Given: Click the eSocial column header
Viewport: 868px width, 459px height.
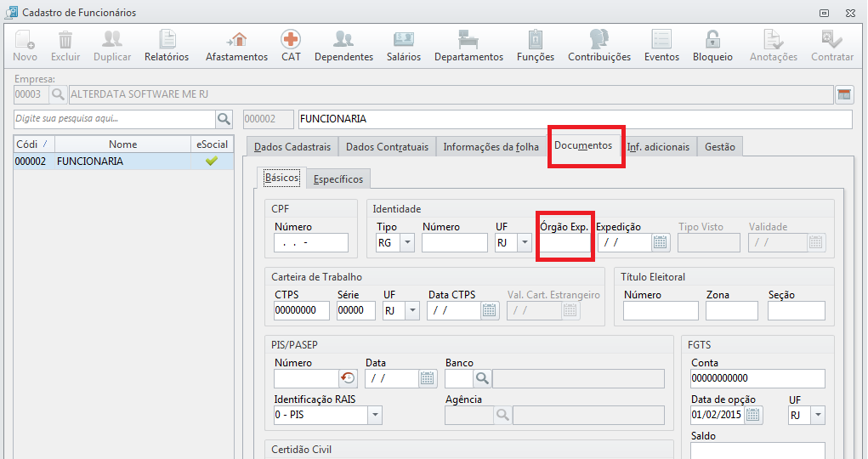Looking at the screenshot, I should click(212, 144).
